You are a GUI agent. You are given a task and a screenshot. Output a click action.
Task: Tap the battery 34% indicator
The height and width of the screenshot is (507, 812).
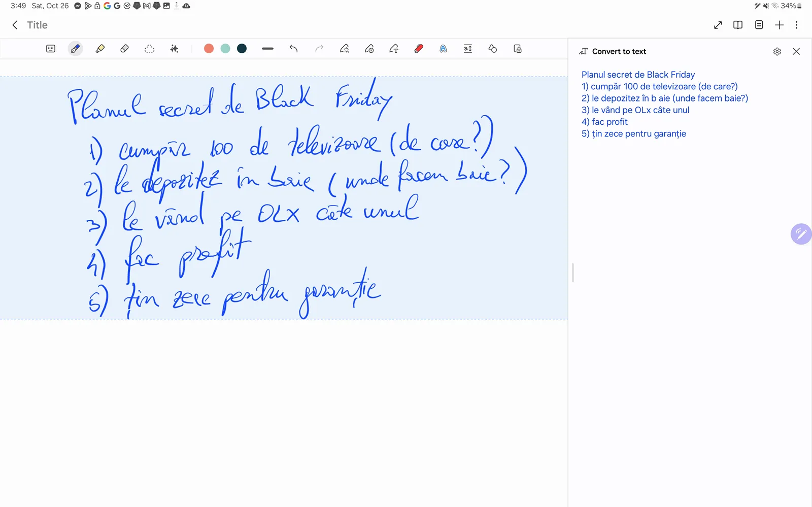pos(791,6)
